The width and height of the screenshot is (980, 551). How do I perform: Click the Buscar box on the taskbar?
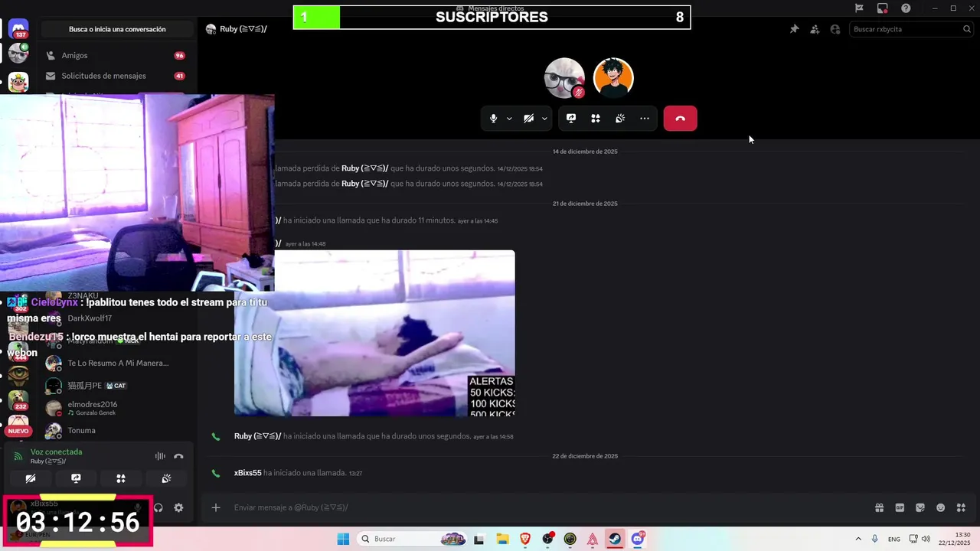tap(412, 539)
